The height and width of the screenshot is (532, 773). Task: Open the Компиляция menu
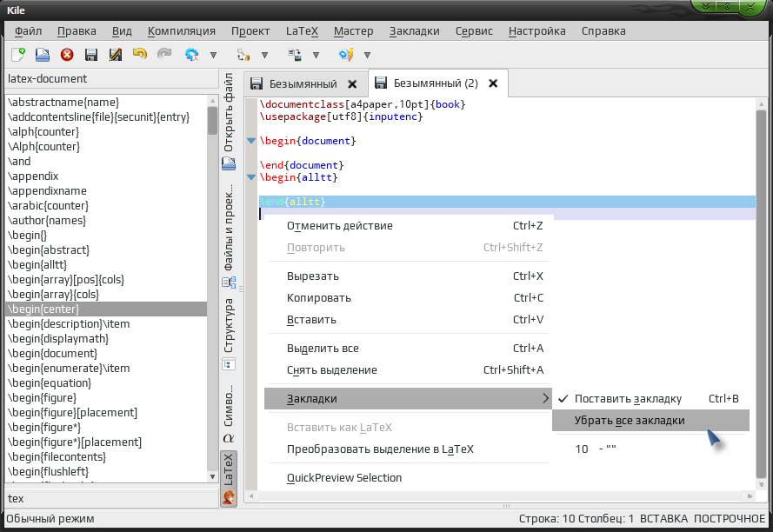[x=182, y=31]
